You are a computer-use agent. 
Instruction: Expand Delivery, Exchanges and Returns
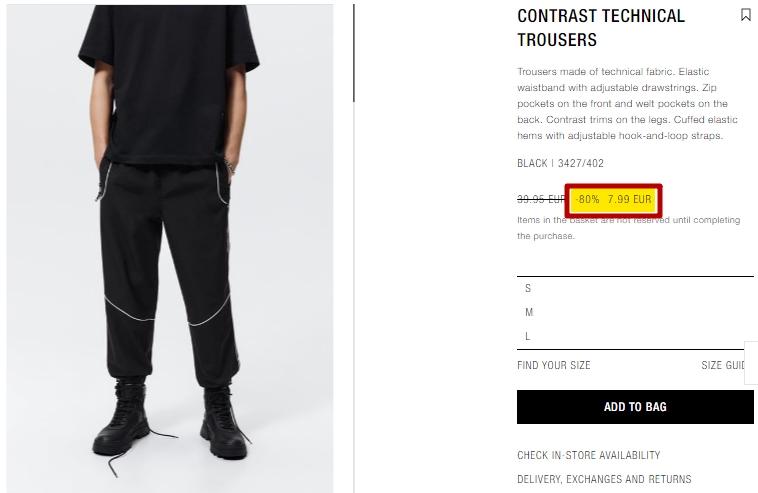pyautogui.click(x=604, y=479)
